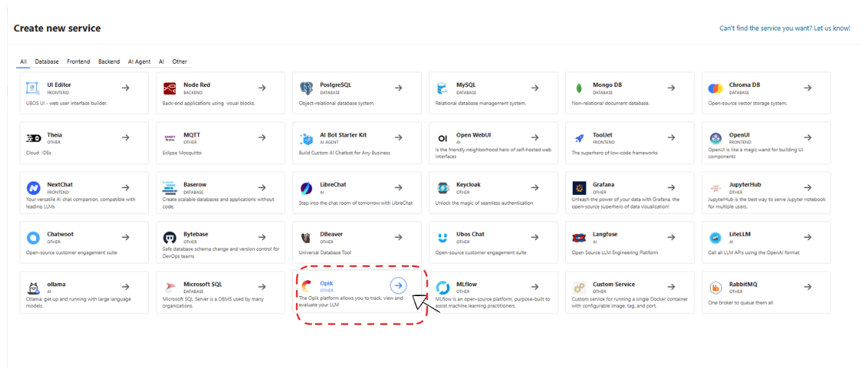Click 'One broker to queue them all' text

[741, 303]
